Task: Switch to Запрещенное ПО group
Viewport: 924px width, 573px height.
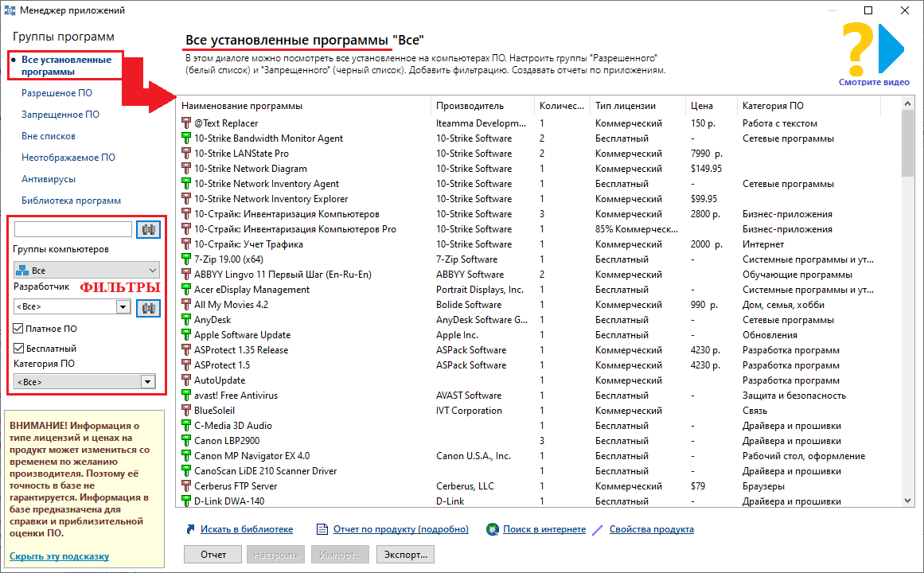Action: click(x=60, y=115)
